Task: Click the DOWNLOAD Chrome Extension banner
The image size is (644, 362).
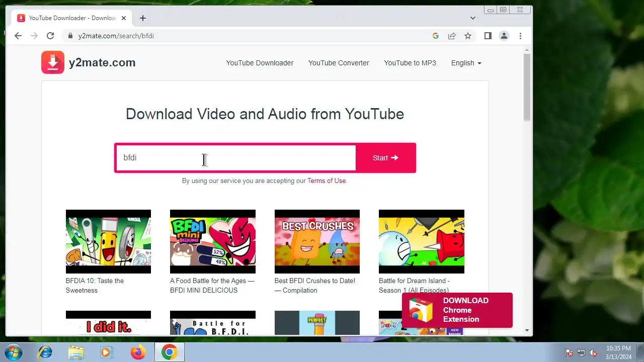Action: tap(457, 310)
